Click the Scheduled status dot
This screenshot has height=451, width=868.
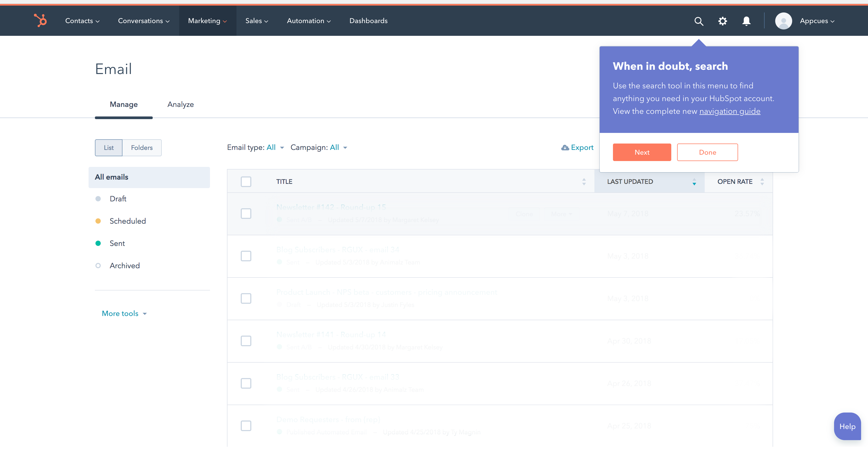[x=98, y=221]
